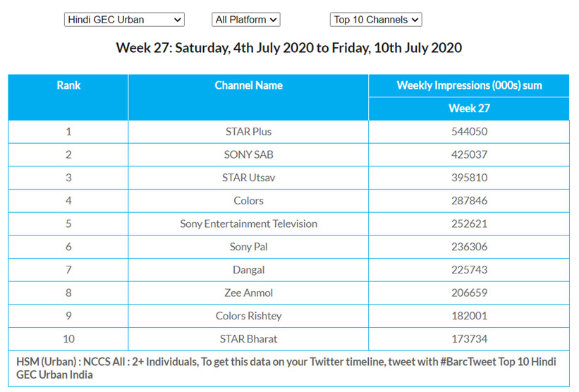Screen dimensions: 579x392
Task: Click the STAR Utsav channel cell
Action: click(x=248, y=178)
